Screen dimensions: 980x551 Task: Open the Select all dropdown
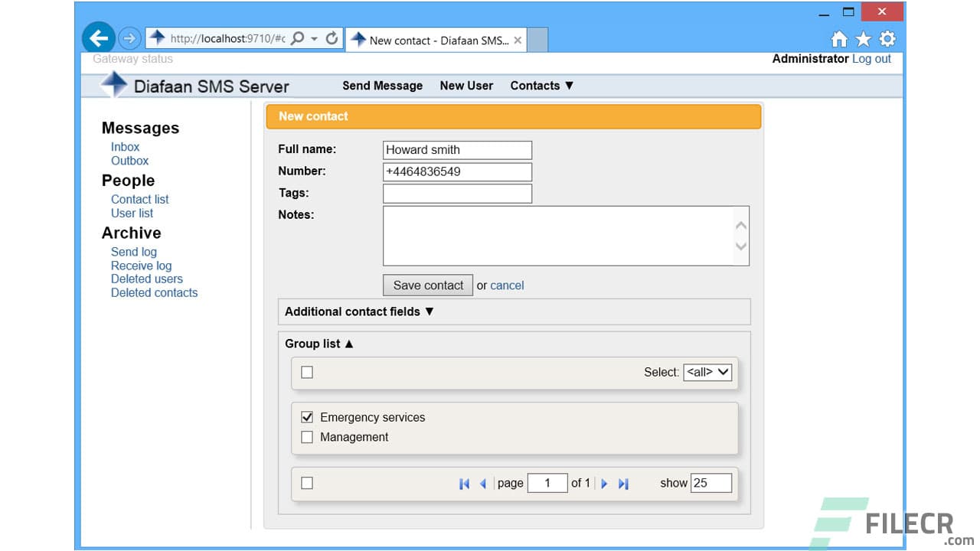707,373
